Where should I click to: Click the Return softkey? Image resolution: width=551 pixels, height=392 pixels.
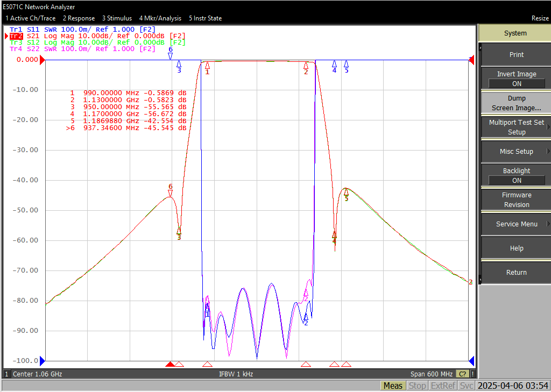(x=515, y=273)
